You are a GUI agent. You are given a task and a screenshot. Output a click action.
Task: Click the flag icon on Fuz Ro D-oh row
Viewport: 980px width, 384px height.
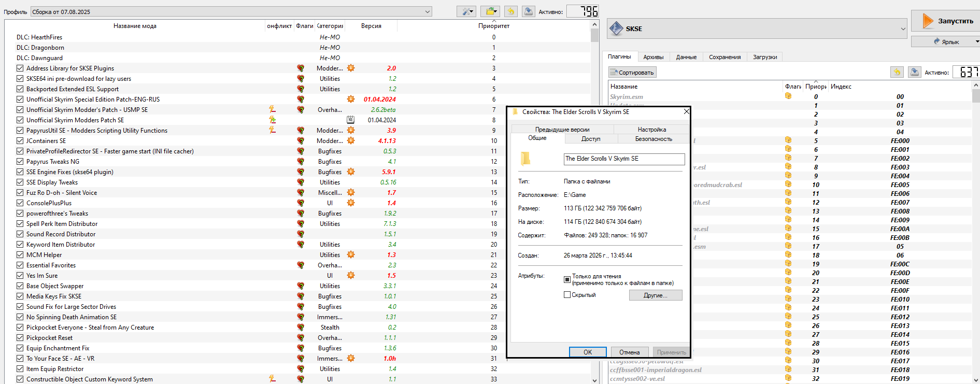(x=301, y=192)
